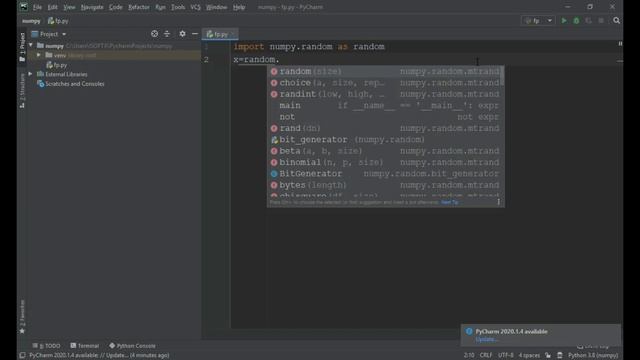This screenshot has height=360, width=640.
Task: Open the TODO tool window
Action: [x=47, y=346]
